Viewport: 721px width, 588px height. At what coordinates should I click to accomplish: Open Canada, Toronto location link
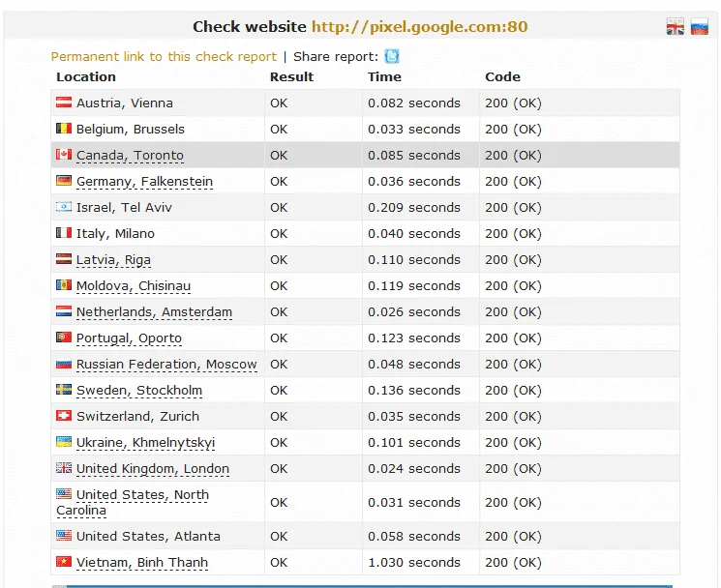click(x=130, y=156)
